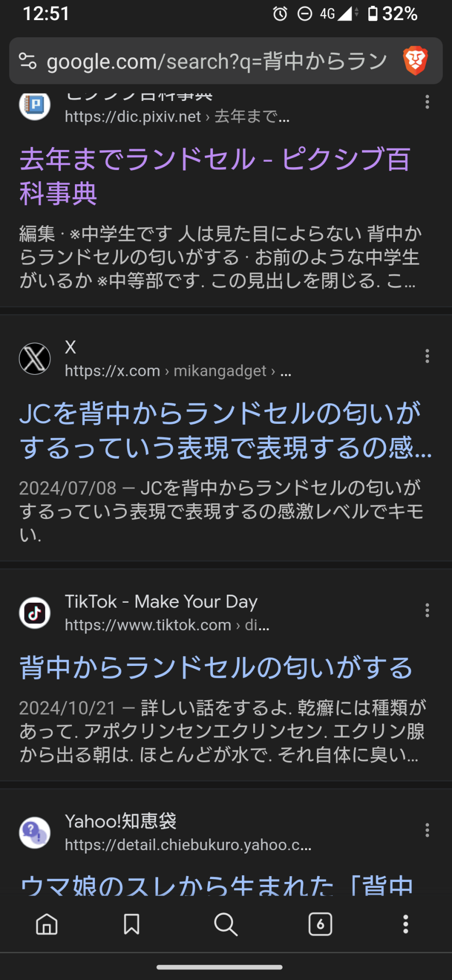Open Brave main menu three dots
Viewport: 452px width, 980px height.
click(x=405, y=924)
